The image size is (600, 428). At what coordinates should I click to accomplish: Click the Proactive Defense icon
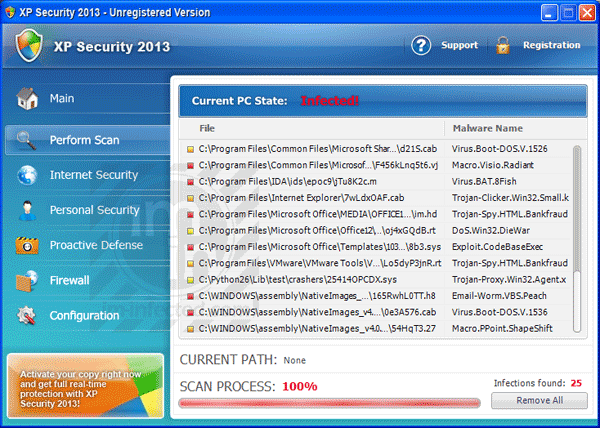[x=27, y=245]
